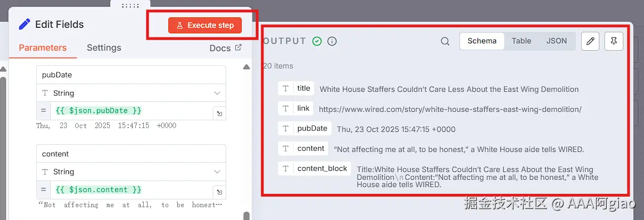Viewport: 644px width, 220px height.
Task: Click the T type icon beside the title field
Action: pos(285,89)
